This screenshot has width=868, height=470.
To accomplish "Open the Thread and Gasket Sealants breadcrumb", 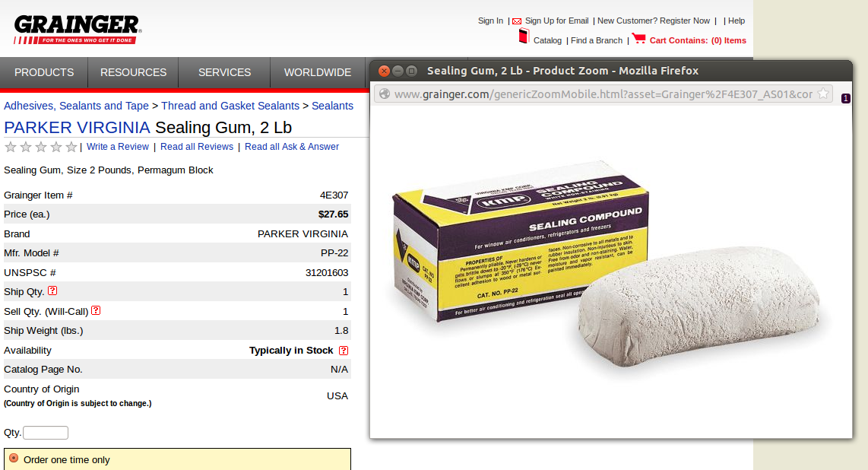I will (230, 106).
